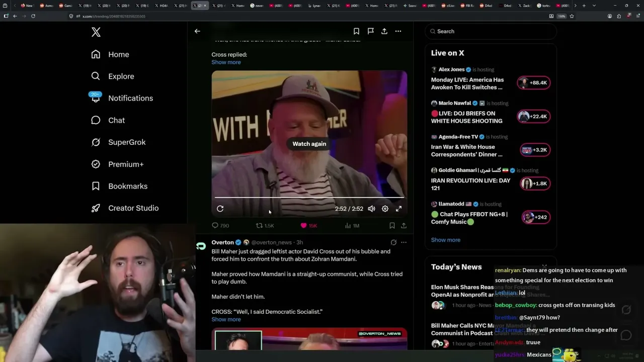
Task: Click the Home icon in the sidebar
Action: pyautogui.click(x=96, y=54)
